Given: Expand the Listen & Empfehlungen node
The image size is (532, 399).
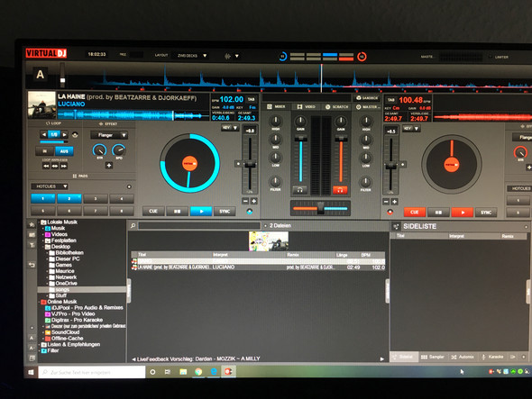Looking at the screenshot, I should pyautogui.click(x=40, y=344).
